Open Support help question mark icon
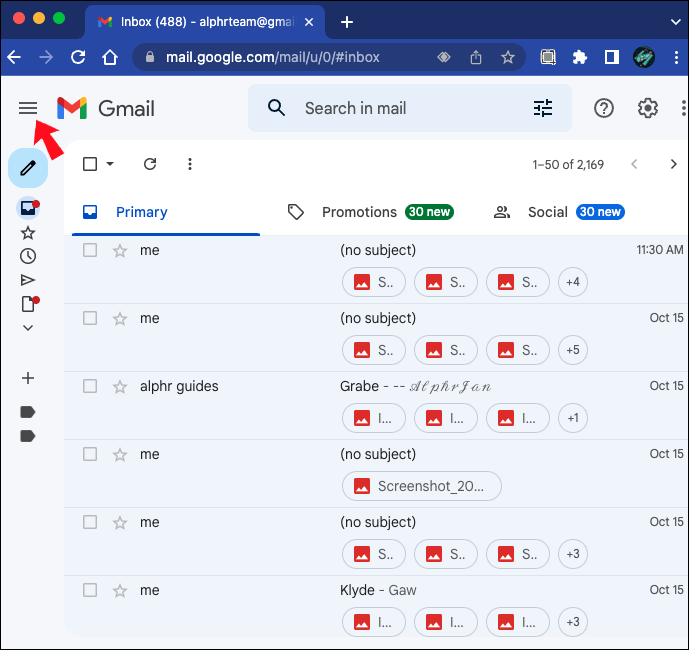689x650 pixels. click(x=604, y=108)
